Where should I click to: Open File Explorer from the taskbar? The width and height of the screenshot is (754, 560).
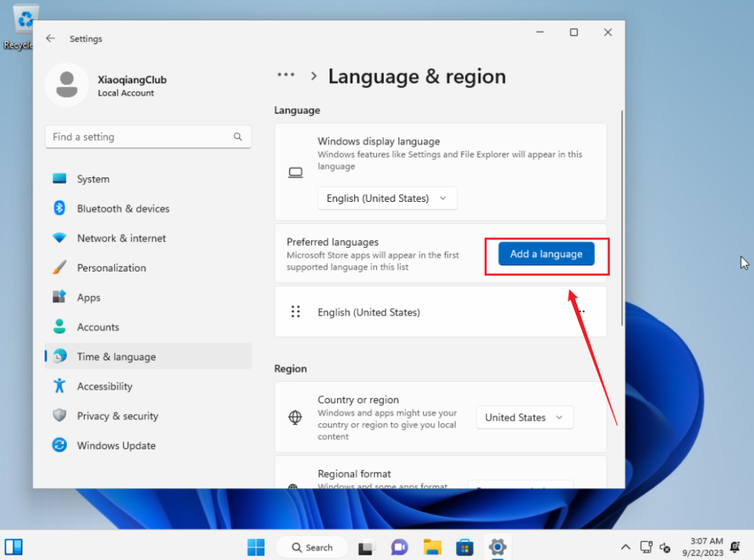432,547
